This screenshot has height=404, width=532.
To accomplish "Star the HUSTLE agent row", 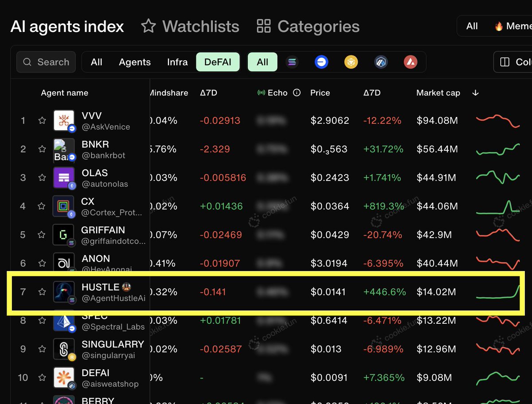I will point(42,292).
